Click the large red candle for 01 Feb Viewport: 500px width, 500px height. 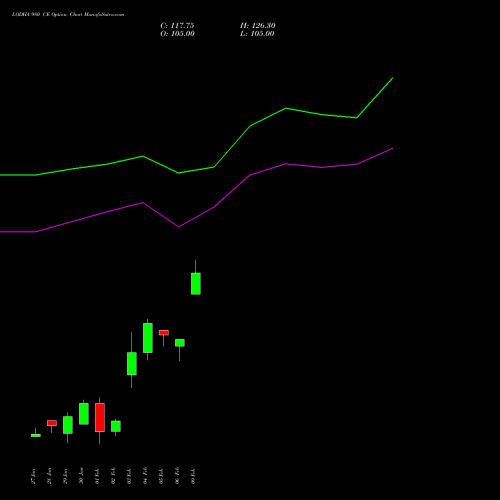(x=100, y=417)
